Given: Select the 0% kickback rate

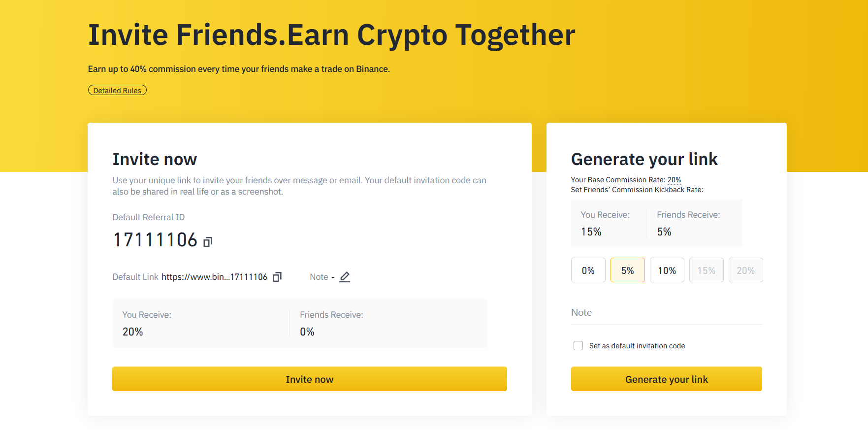Looking at the screenshot, I should (588, 270).
